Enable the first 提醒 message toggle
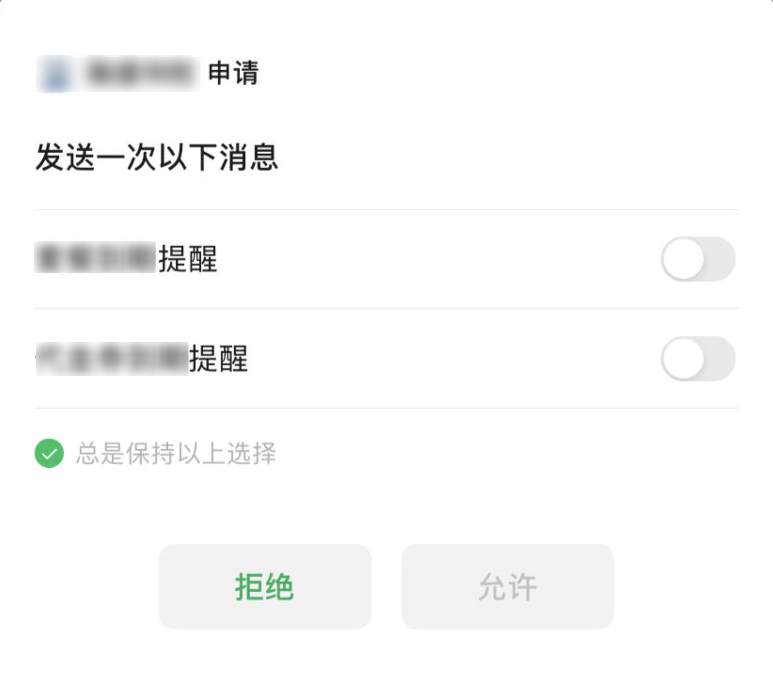This screenshot has width=773, height=700. coord(698,259)
